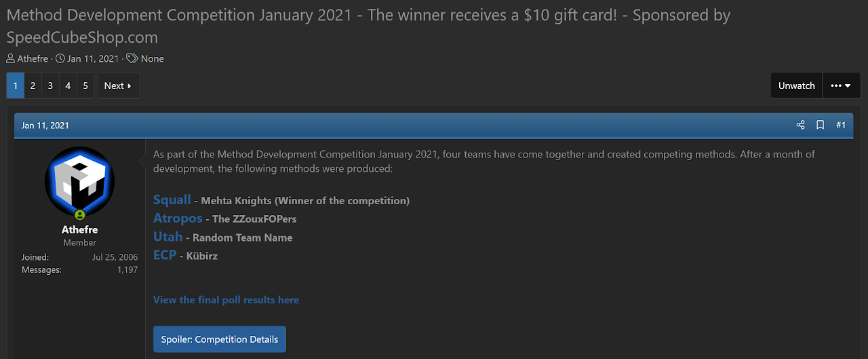This screenshot has height=359, width=868.
Task: Click the clock icon beside Jan 11, 2021
Action: tap(60, 58)
